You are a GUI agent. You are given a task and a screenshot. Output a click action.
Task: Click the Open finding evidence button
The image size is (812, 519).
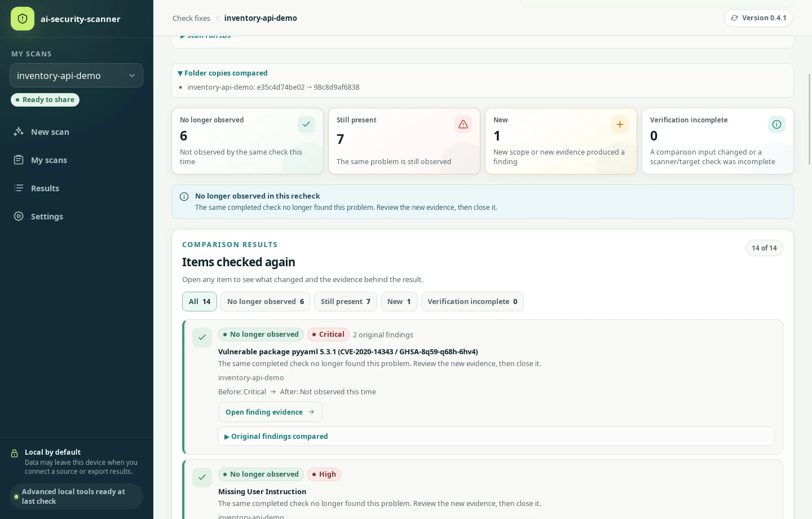click(270, 412)
